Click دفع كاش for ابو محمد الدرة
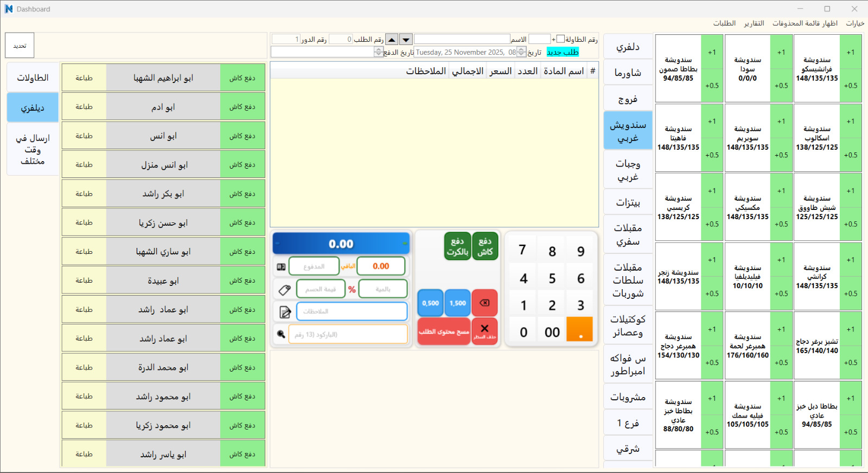Viewport: 868px width, 473px height. (x=242, y=367)
